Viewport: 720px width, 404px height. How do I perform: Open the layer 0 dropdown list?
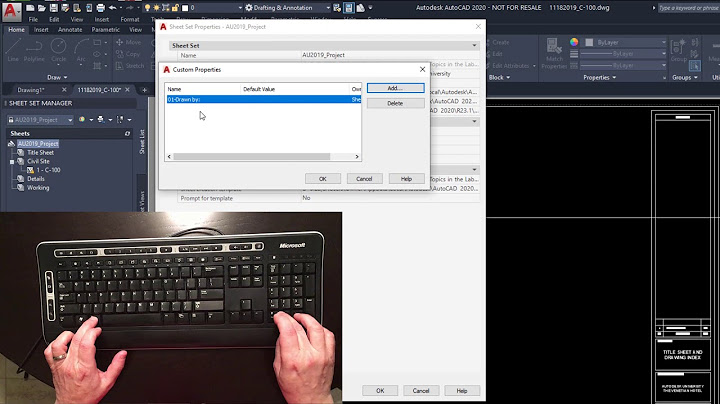coord(240,8)
